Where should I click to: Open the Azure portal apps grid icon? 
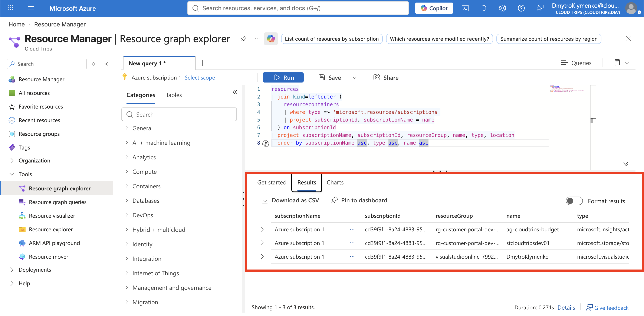(10, 8)
